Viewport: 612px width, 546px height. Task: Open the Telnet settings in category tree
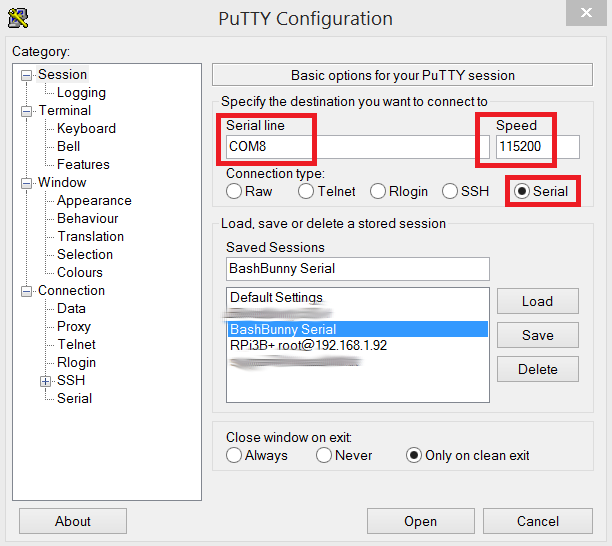tap(76, 344)
